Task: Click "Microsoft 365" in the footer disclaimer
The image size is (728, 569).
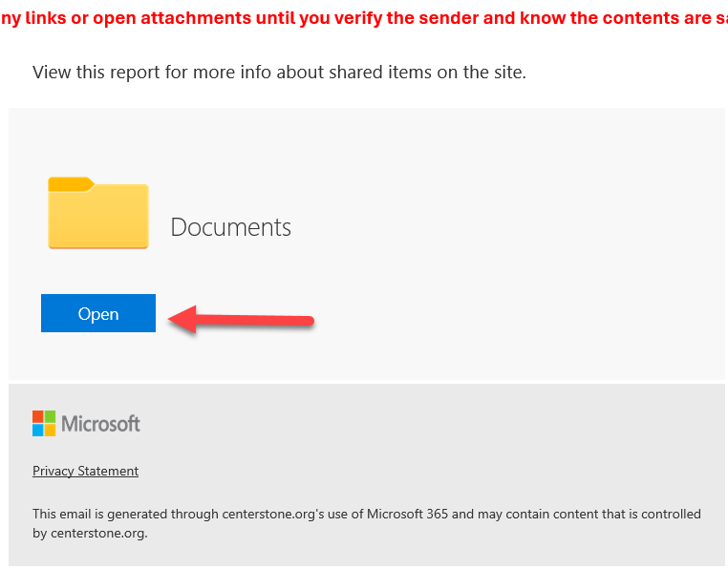Action: 408,515
